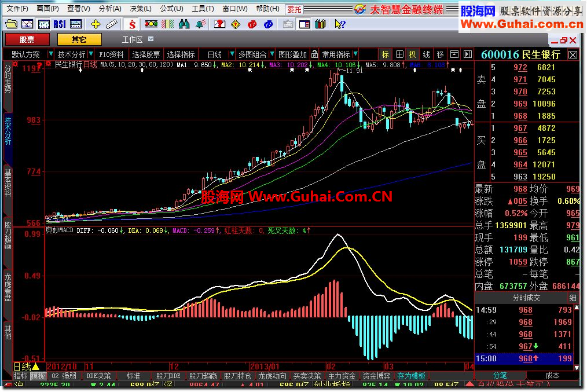The height and width of the screenshot is (392, 587).
Task: Open the 查看(V) menu
Action: (79, 9)
